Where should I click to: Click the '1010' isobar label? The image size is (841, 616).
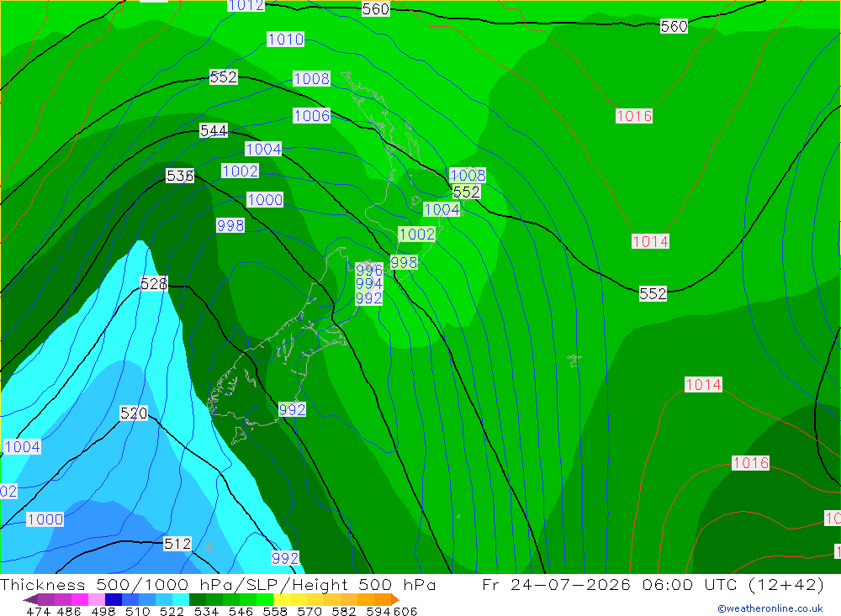[x=285, y=39]
